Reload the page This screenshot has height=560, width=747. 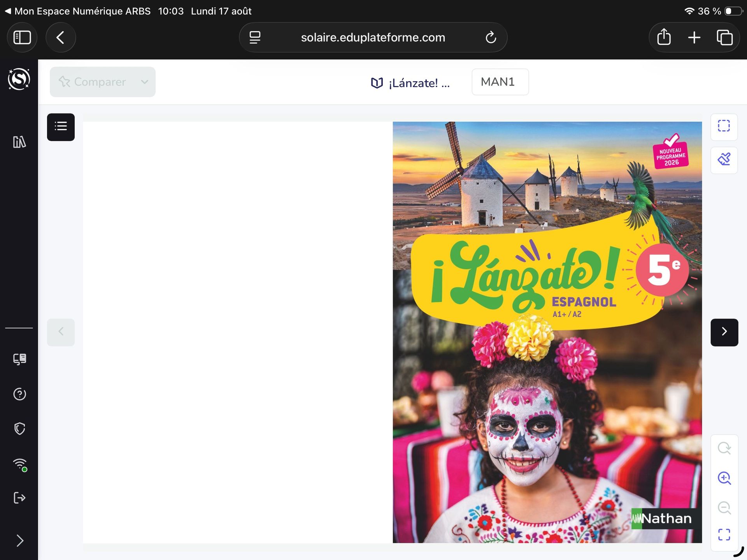pyautogui.click(x=491, y=37)
